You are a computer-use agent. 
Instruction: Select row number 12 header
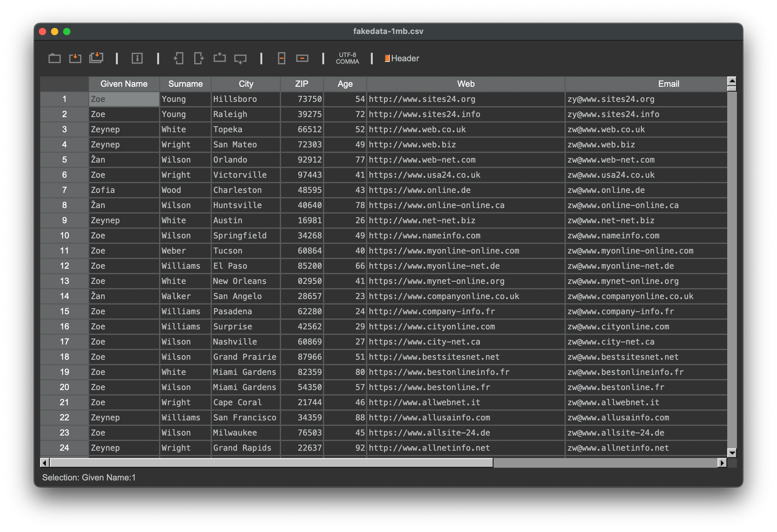coord(65,266)
